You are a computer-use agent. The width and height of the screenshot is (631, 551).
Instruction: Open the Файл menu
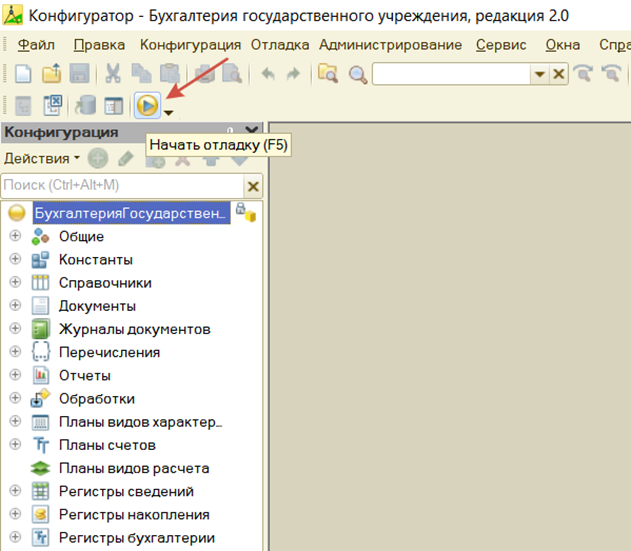36,45
